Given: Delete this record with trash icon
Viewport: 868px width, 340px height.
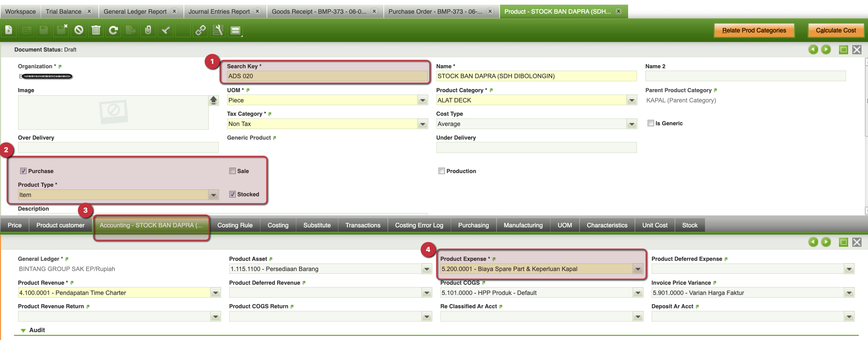Looking at the screenshot, I should 96,30.
